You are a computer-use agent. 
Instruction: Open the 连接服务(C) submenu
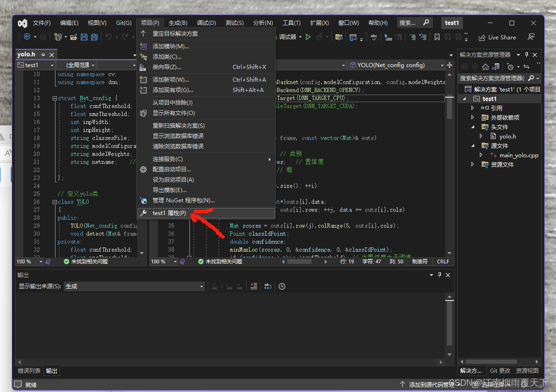206,159
